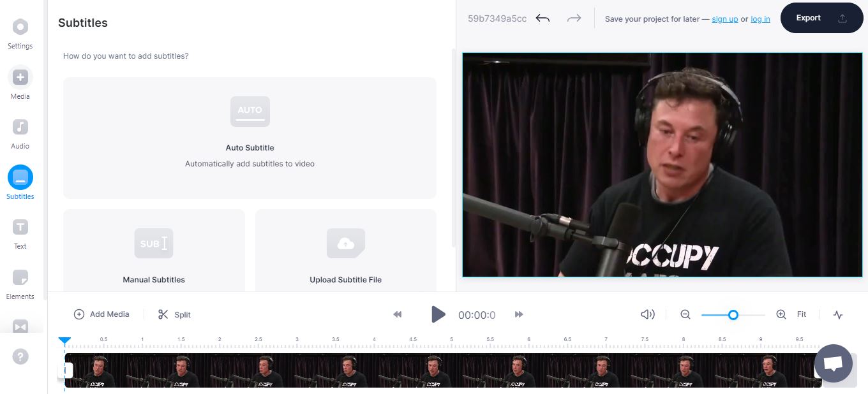868x394 pixels.
Task: Choose Upload Subtitle File option
Action: (345, 251)
